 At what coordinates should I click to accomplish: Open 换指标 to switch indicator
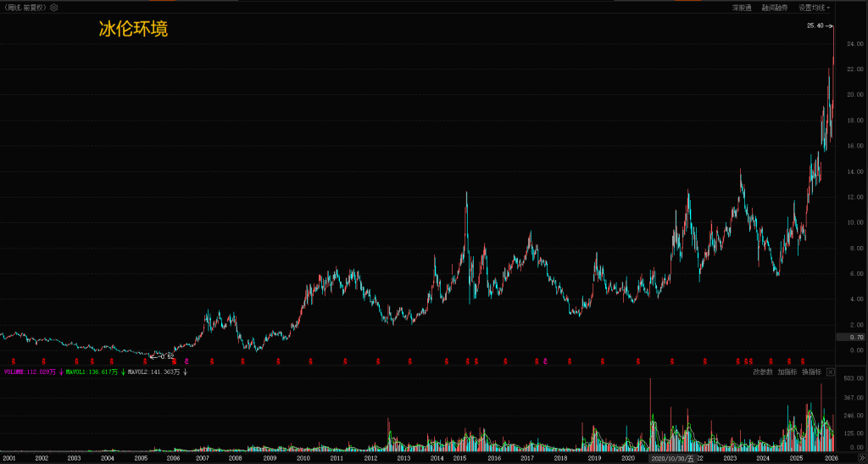(x=812, y=372)
